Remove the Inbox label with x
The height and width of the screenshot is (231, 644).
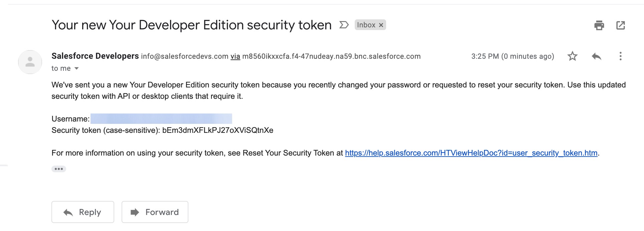[x=381, y=25]
